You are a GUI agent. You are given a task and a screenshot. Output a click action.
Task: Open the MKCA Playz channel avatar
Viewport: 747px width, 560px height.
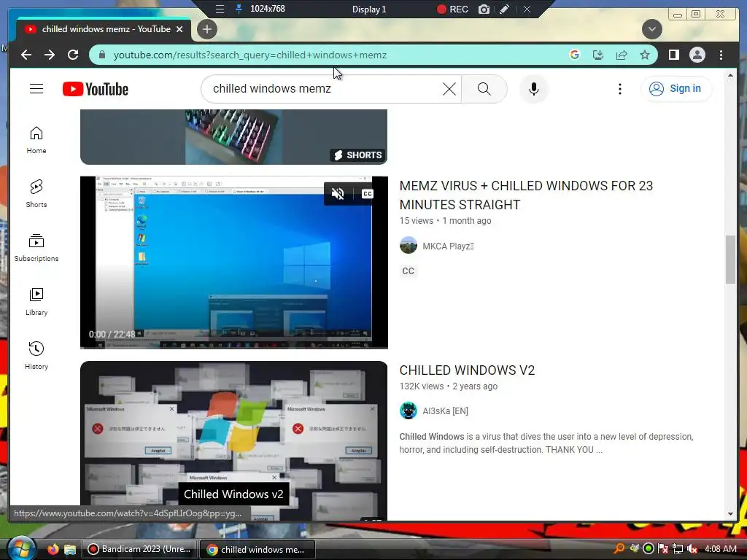(409, 246)
